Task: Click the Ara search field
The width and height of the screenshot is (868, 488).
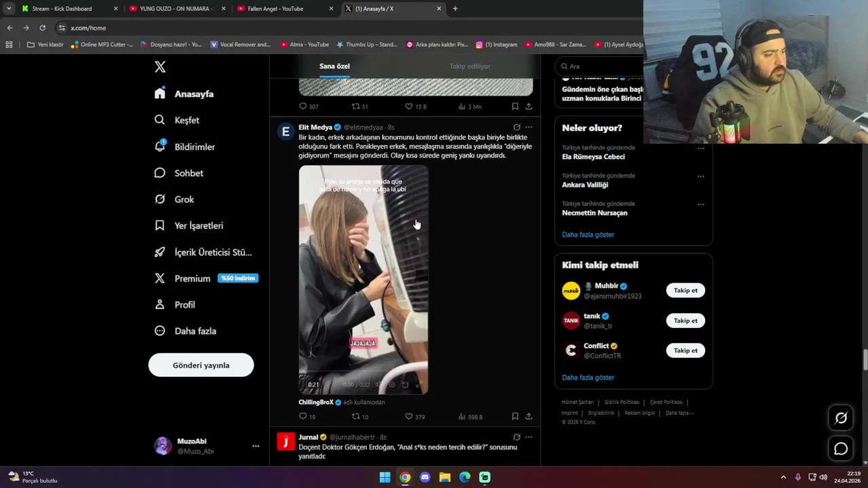Action: (x=600, y=66)
